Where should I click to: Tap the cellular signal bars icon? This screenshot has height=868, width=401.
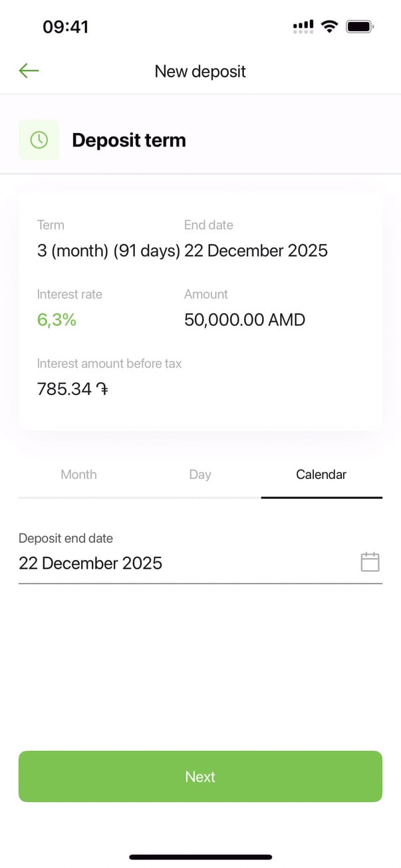tap(303, 27)
